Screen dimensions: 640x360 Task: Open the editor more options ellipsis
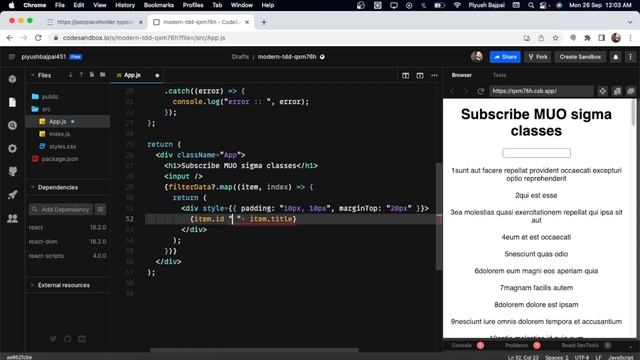coord(434,76)
